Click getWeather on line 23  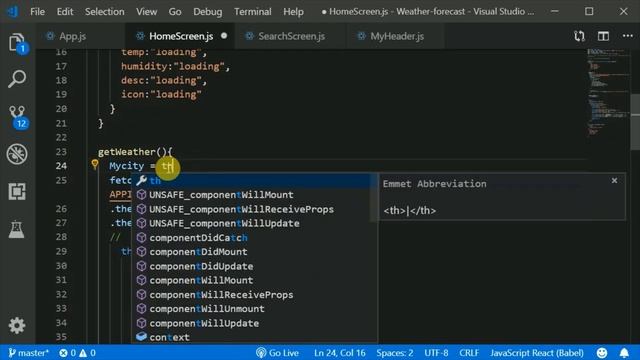point(127,152)
